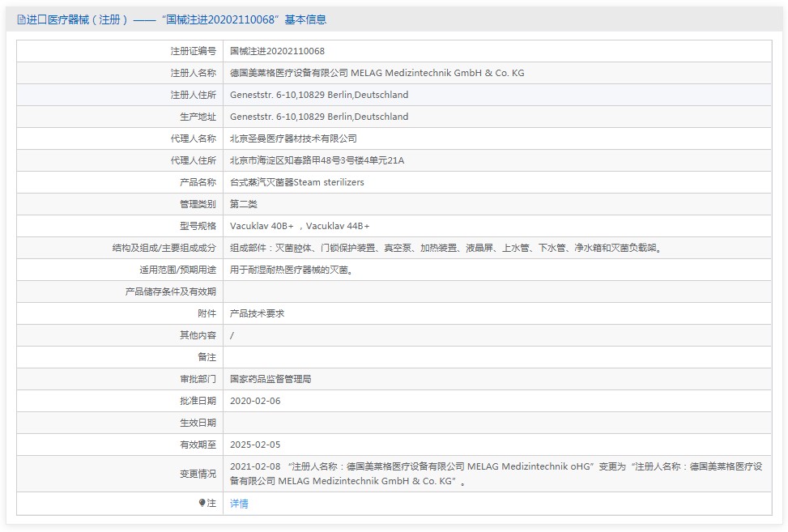The height and width of the screenshot is (532, 788).
Task: Select agent name 北京圣曼医疗器材技术有限公司
Action: (293, 138)
